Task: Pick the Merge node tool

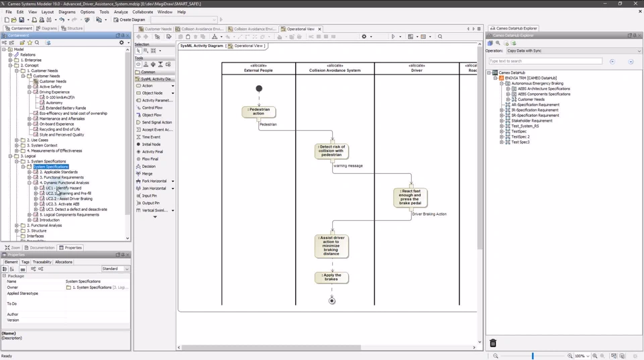Action: click(147, 174)
